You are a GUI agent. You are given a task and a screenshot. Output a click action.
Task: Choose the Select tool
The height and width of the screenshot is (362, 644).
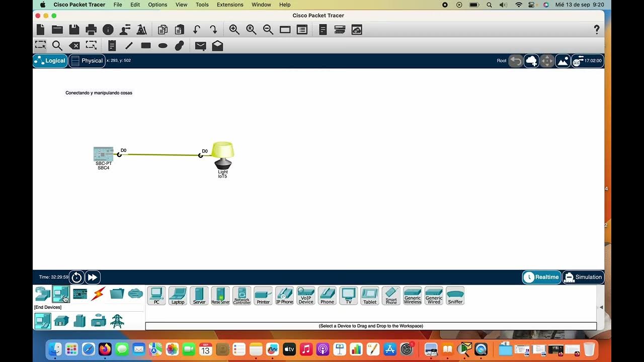(41, 45)
